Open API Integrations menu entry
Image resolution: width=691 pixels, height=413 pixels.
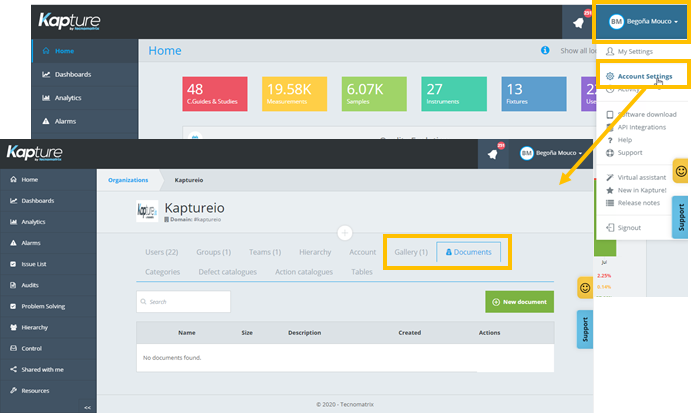[x=636, y=127]
